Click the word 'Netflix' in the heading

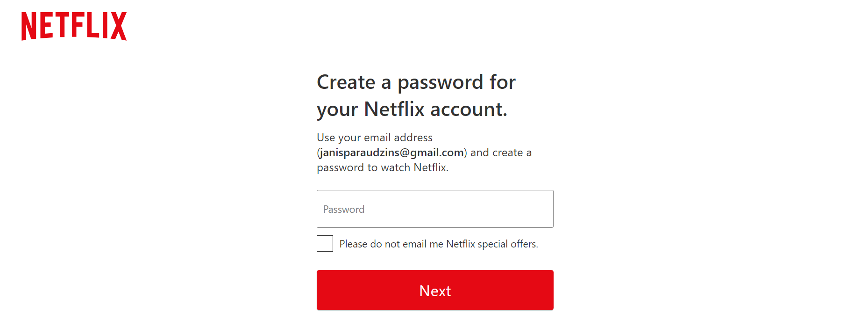[x=394, y=109]
